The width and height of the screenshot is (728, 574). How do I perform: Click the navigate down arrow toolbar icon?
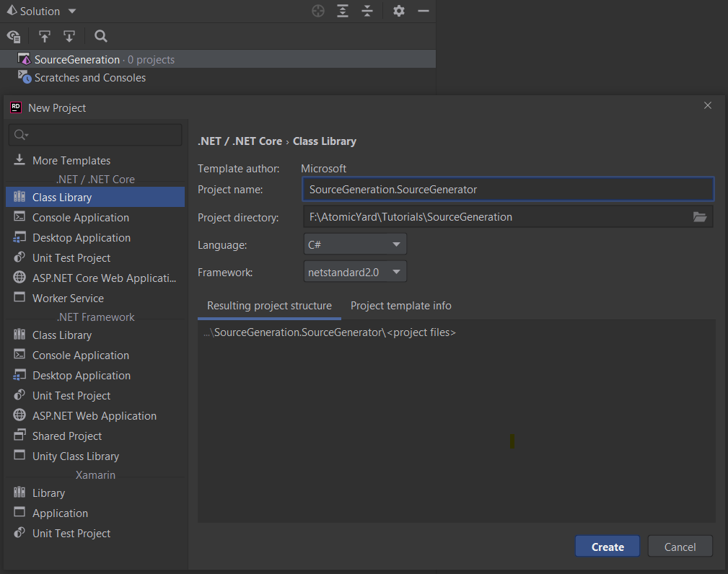click(x=69, y=36)
